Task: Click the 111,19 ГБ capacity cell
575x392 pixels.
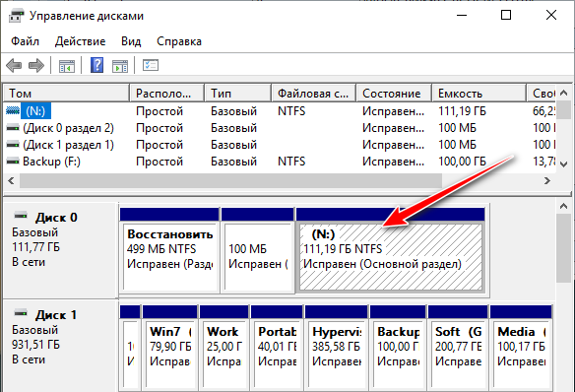Action: click(462, 110)
